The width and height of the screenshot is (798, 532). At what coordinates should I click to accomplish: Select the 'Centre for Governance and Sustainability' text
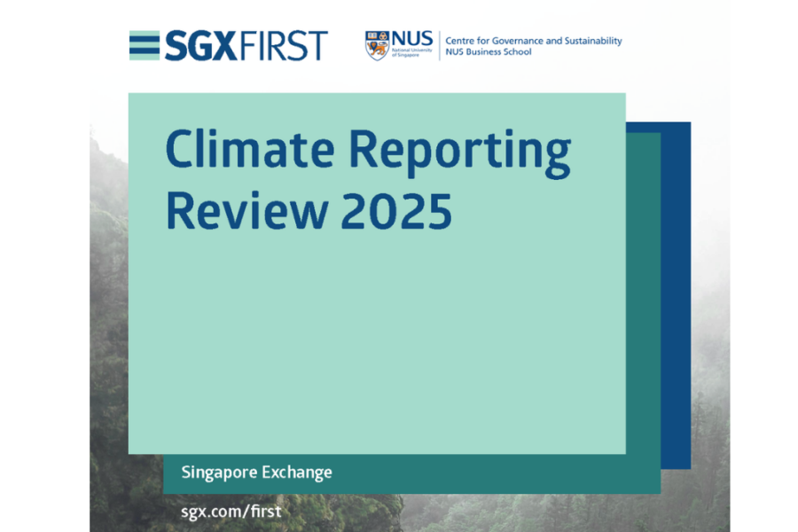pyautogui.click(x=534, y=40)
